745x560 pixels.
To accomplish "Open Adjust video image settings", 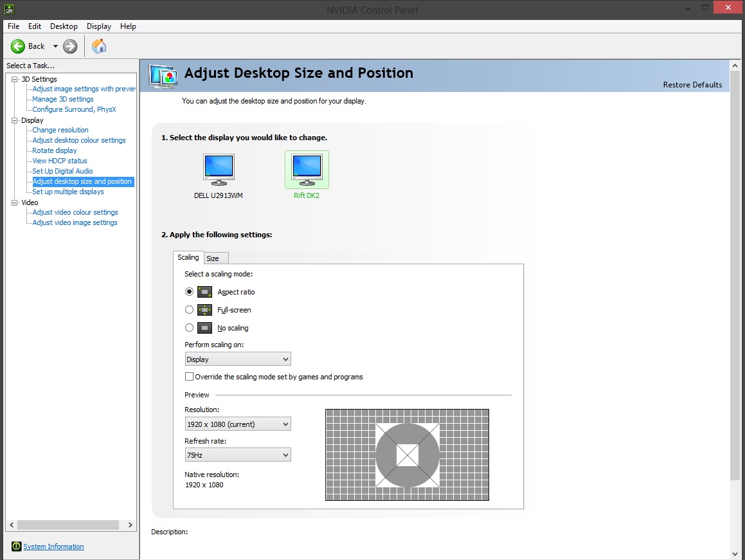I will point(75,222).
